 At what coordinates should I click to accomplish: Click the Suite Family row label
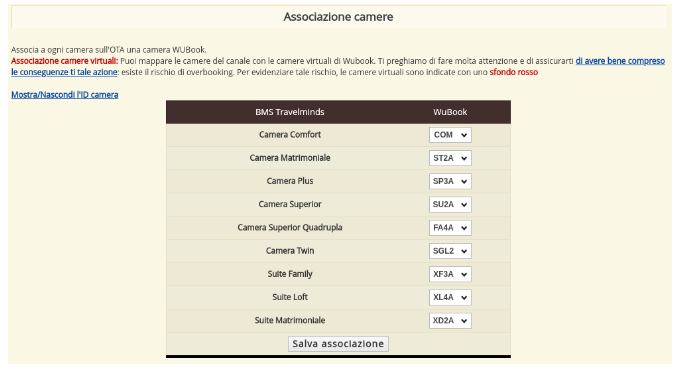coord(290,274)
